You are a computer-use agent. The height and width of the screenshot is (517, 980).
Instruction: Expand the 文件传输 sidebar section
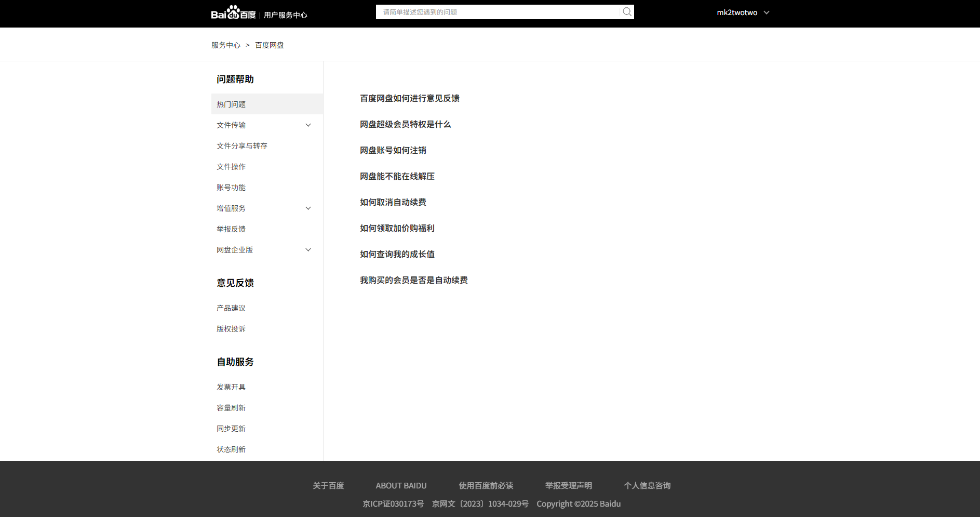point(308,125)
